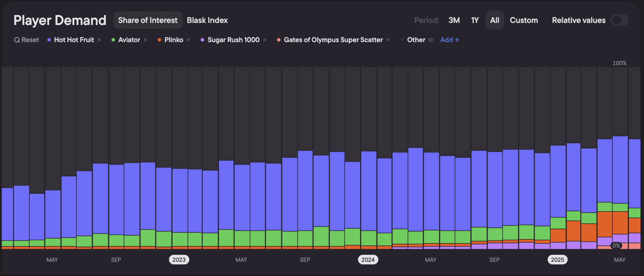Remove Sugar Rush 1000 from the chart
The height and width of the screenshot is (276, 644).
(x=265, y=40)
